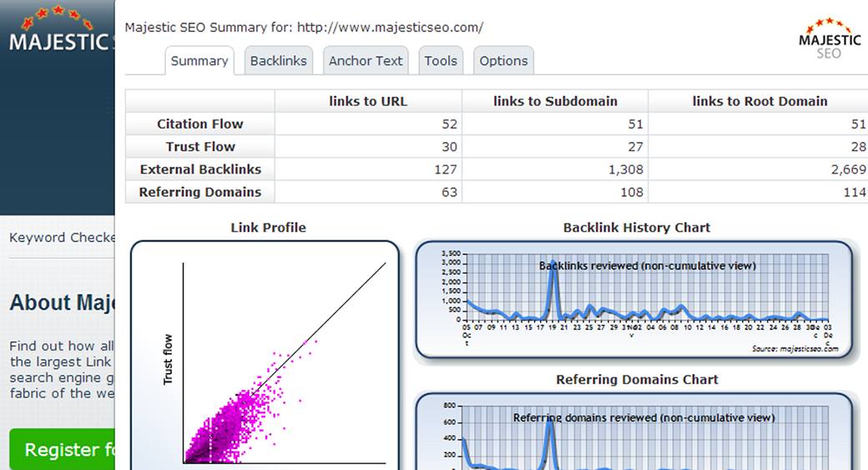This screenshot has height=470, width=868.
Task: Click the Majestic logo in the left header
Action: point(58,33)
